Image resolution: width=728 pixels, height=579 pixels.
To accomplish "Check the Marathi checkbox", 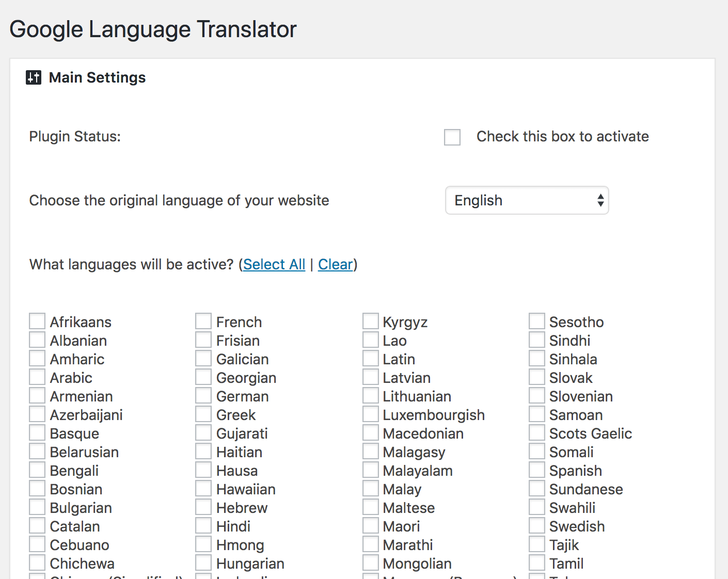I will pos(371,544).
